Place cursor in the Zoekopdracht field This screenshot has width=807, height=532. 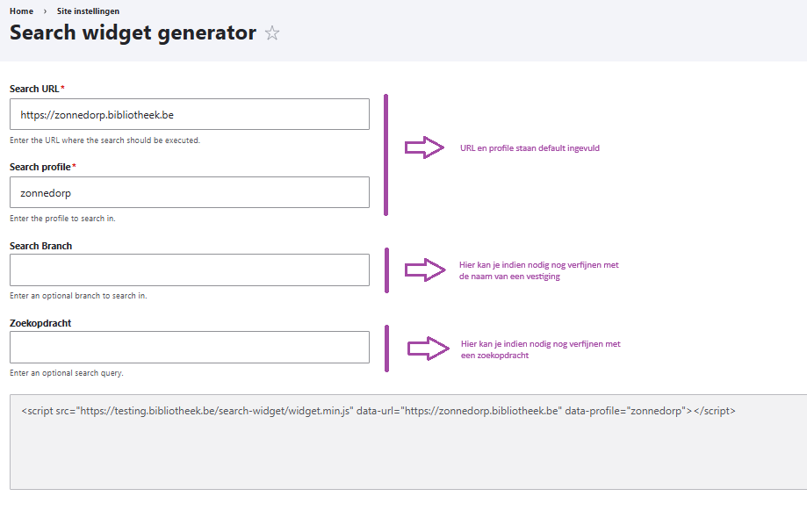point(189,347)
